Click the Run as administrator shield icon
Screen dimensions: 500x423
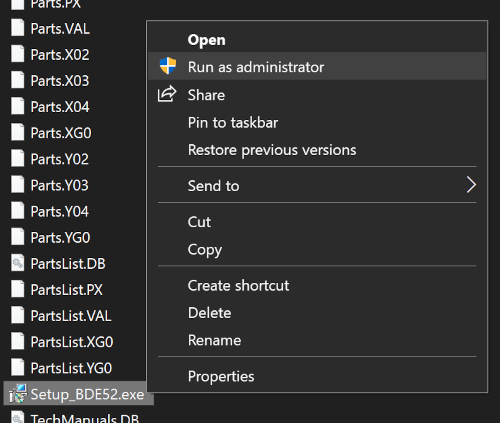pyautogui.click(x=168, y=66)
